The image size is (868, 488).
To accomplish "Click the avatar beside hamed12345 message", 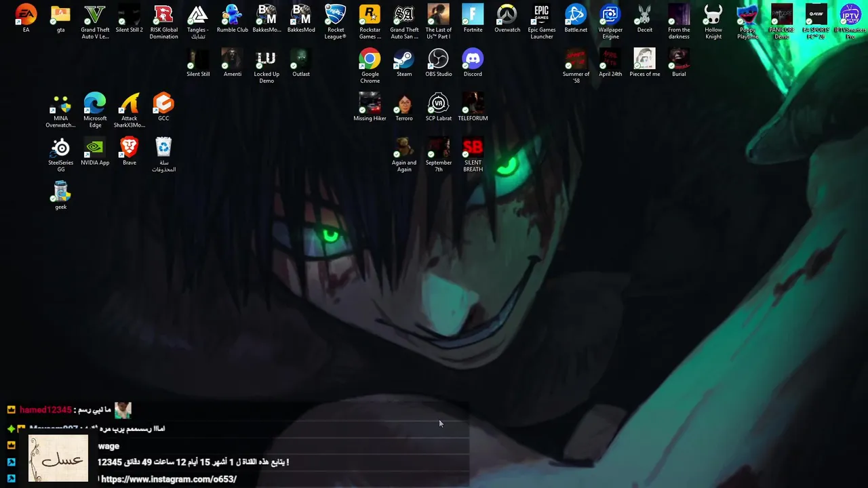I will click(123, 409).
